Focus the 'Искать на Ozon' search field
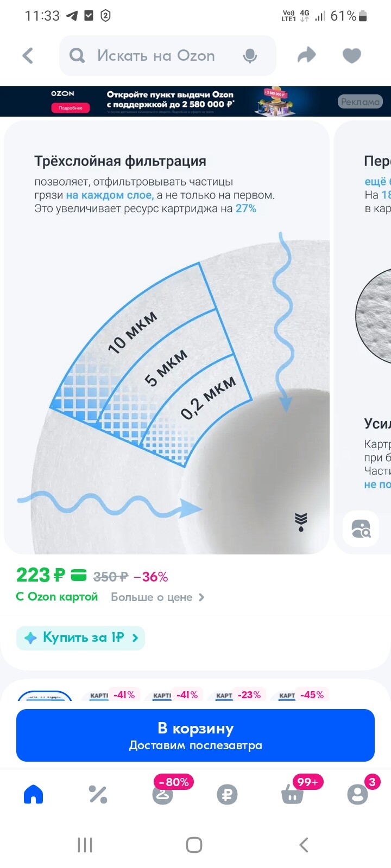This screenshot has width=391, height=868. tap(167, 55)
